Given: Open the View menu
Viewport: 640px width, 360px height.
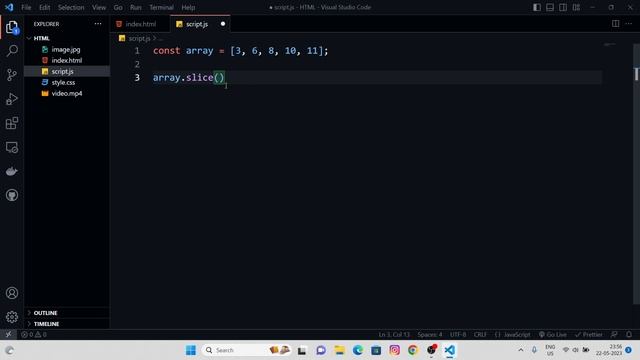Looking at the screenshot, I should (99, 7).
